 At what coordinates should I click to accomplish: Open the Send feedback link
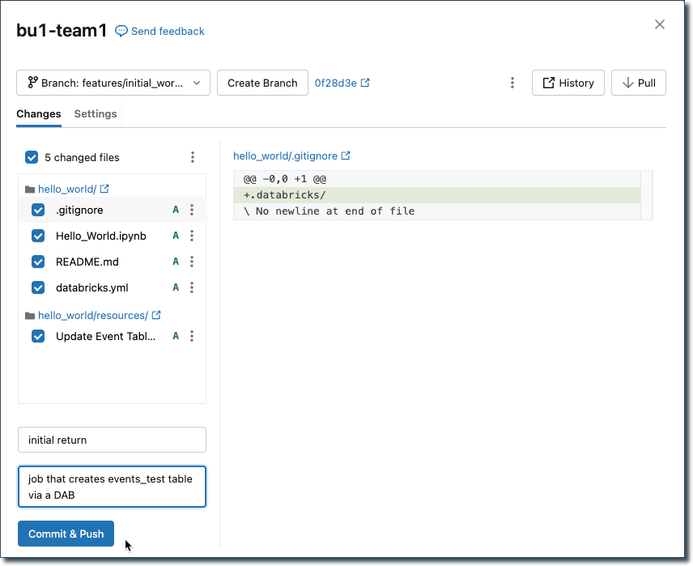coord(160,32)
